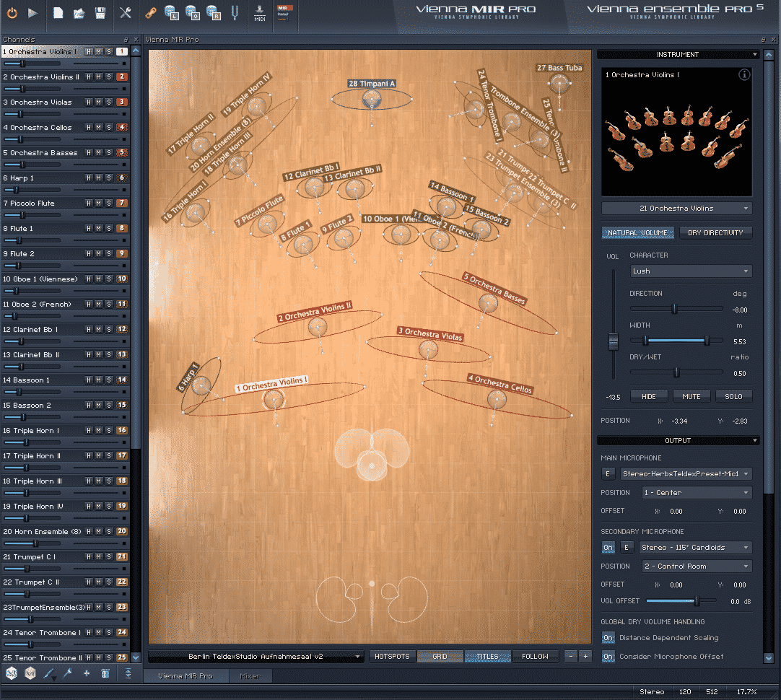Mute channel 6 Harp 1
This screenshot has height=700, width=781.
point(99,178)
